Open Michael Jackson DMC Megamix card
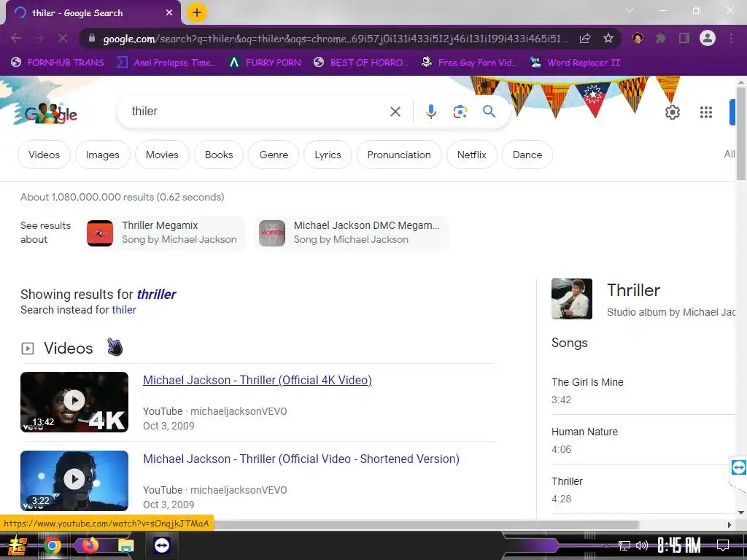 (352, 233)
